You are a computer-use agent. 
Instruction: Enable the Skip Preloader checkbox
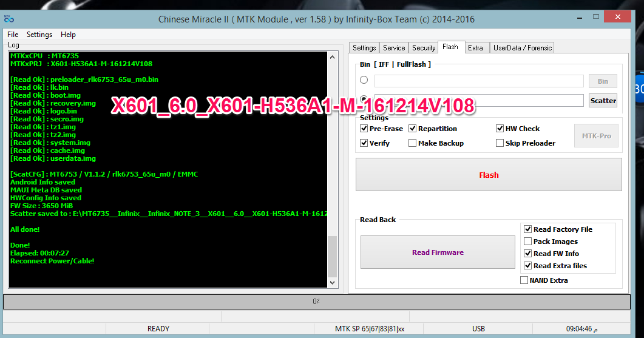pos(500,143)
